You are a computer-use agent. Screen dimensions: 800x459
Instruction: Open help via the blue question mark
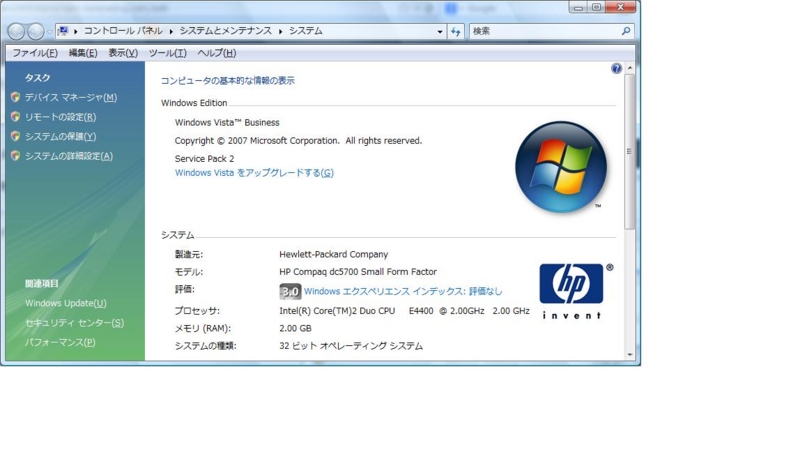pos(616,68)
